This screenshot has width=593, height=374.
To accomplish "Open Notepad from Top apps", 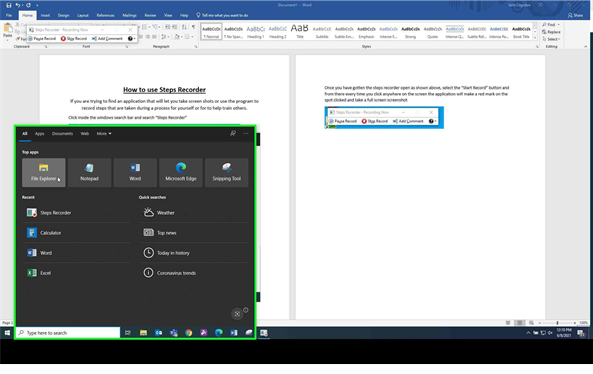I will (x=89, y=172).
